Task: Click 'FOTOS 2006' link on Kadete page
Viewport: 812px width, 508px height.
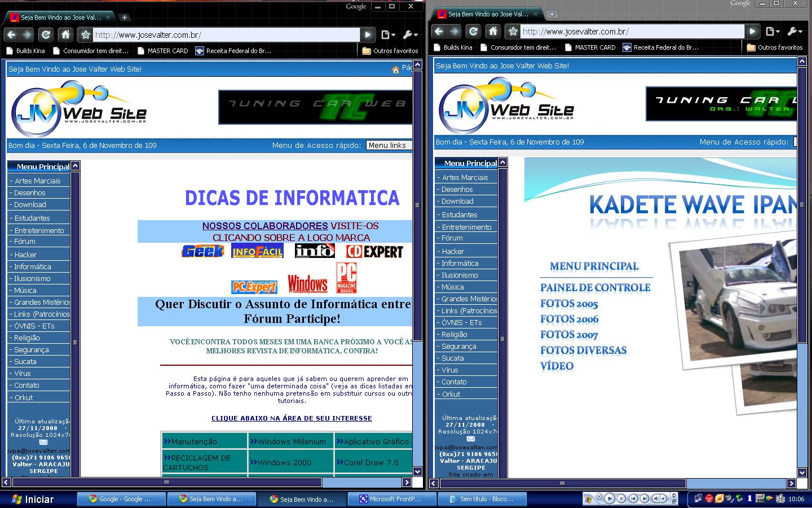Action: (569, 319)
